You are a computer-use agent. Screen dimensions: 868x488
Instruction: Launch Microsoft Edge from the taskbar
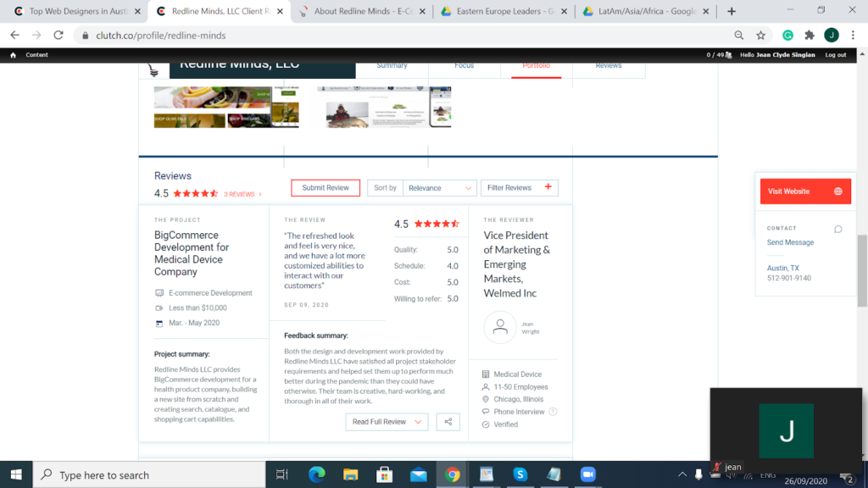click(x=317, y=474)
